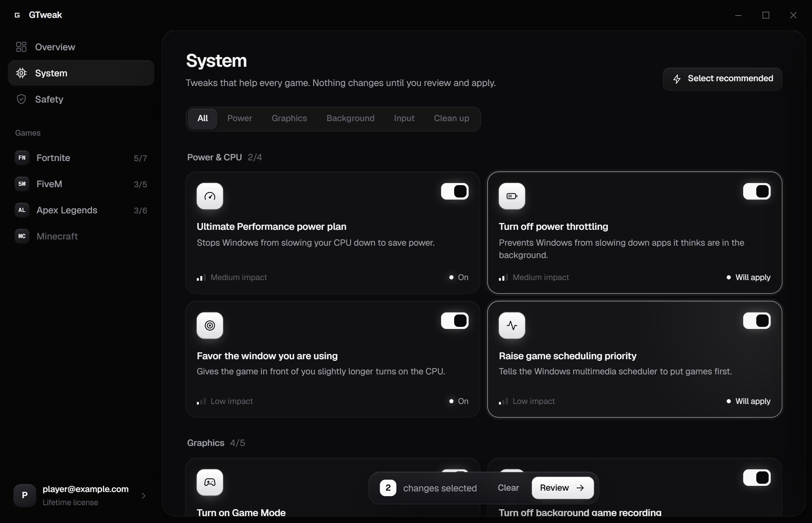
Task: Select the All filter tab
Action: [x=203, y=119]
